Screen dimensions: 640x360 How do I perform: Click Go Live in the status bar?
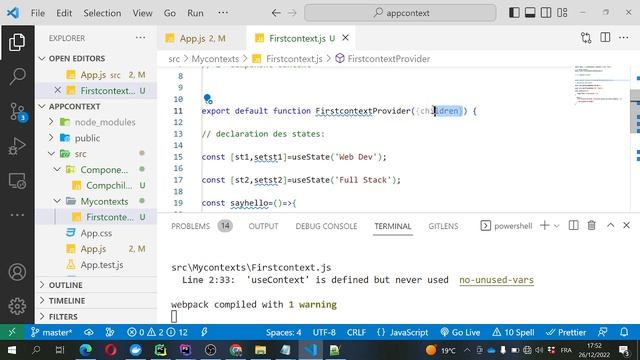coord(460,332)
